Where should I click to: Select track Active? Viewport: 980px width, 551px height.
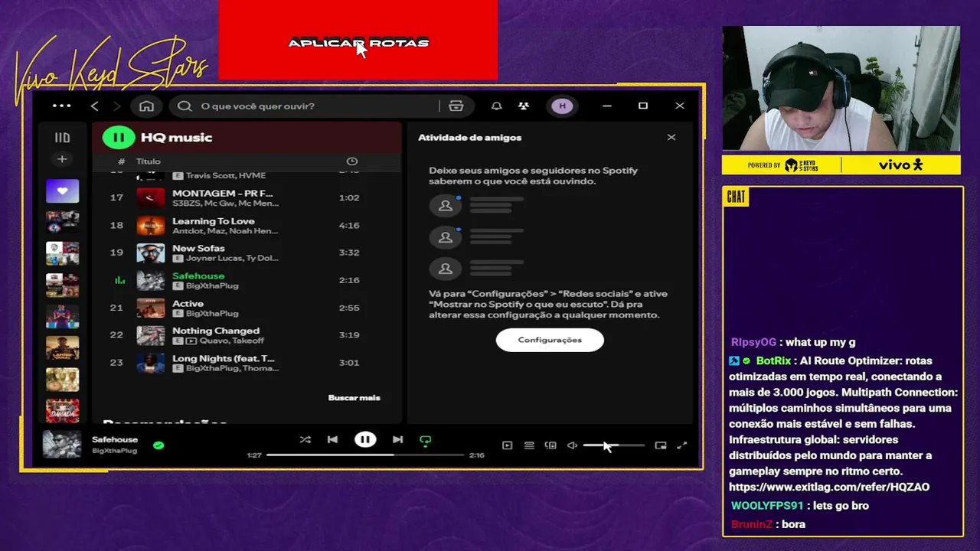pos(188,303)
